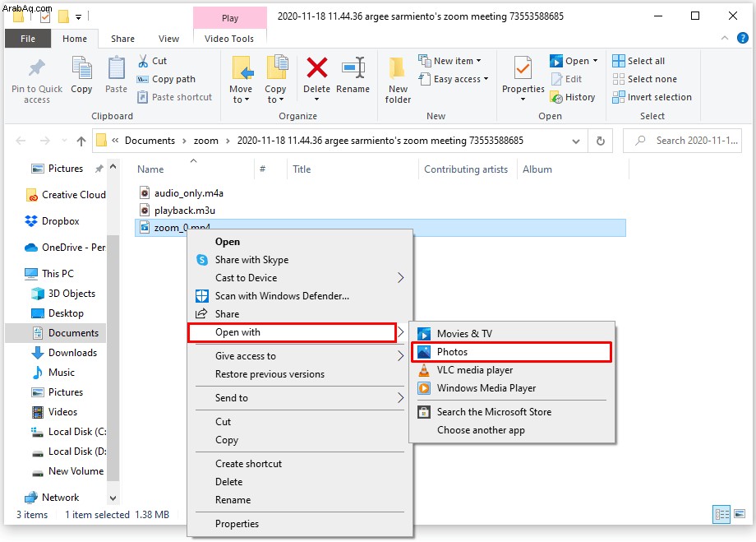756x542 pixels.
Task: Expand the Open button dropdown arrow
Action: click(596, 61)
